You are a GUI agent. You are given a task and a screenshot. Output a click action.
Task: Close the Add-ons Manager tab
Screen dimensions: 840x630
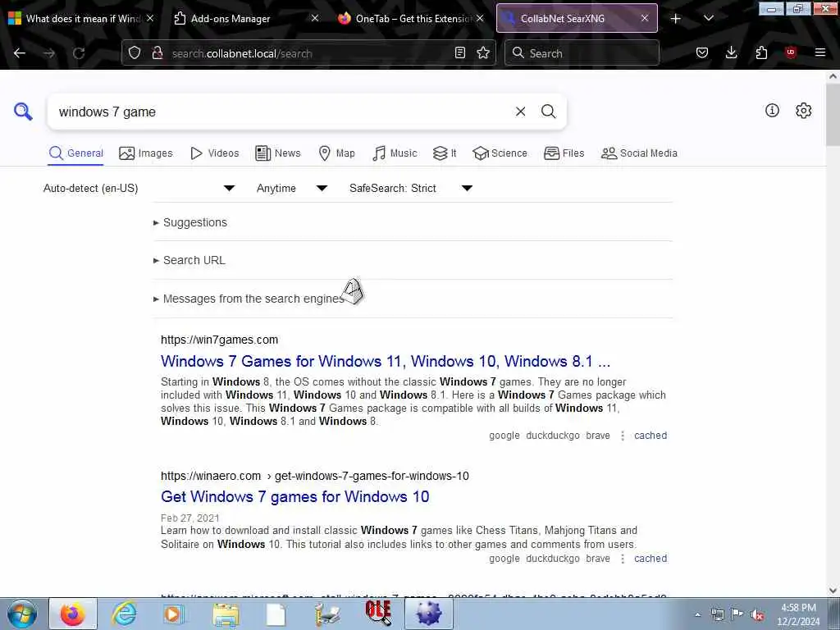(315, 18)
